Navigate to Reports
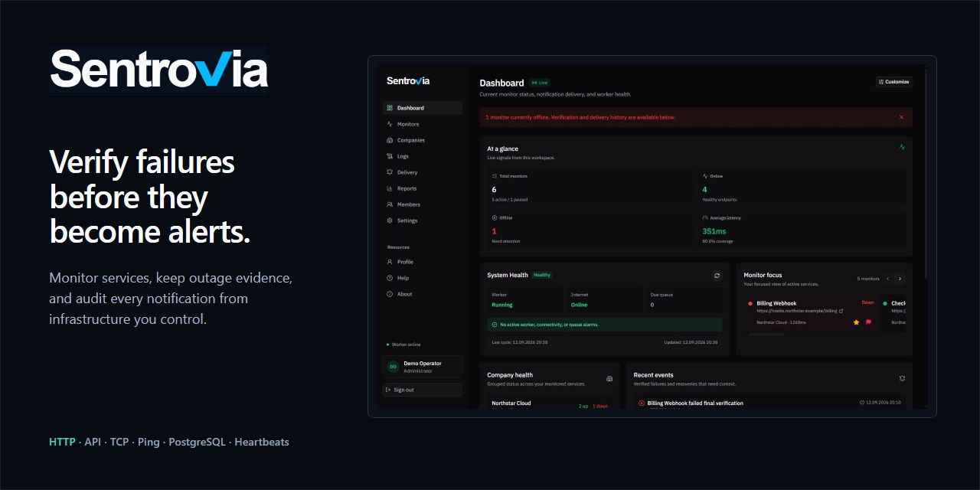Image resolution: width=980 pixels, height=490 pixels. coord(423,188)
